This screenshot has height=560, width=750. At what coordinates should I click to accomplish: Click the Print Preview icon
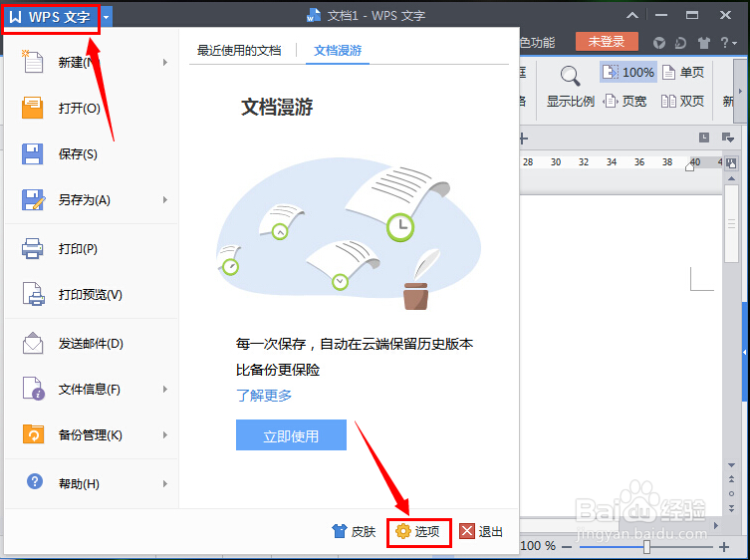click(34, 294)
